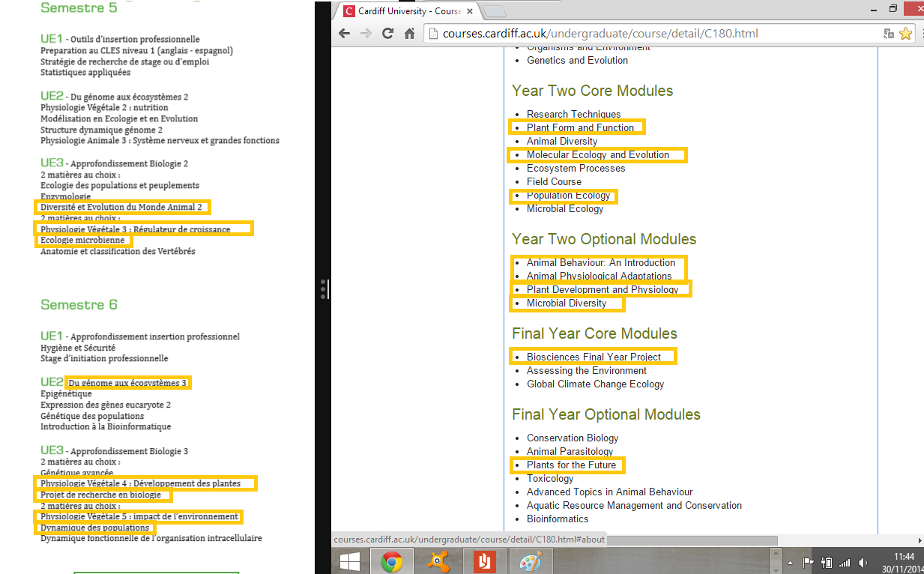This screenshot has width=924, height=574.
Task: Bookmark this page with the star icon
Action: click(905, 34)
